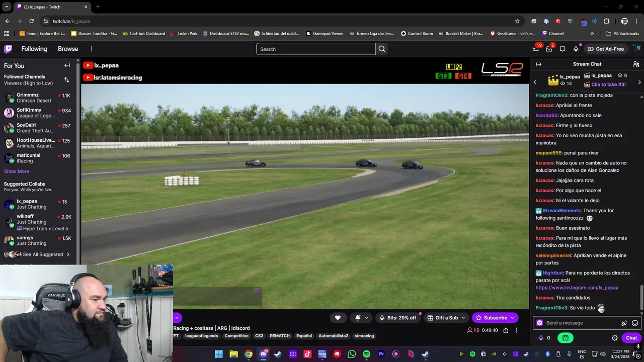Click the follow heart button
This screenshot has height=362, width=644.
pyautogui.click(x=338, y=318)
